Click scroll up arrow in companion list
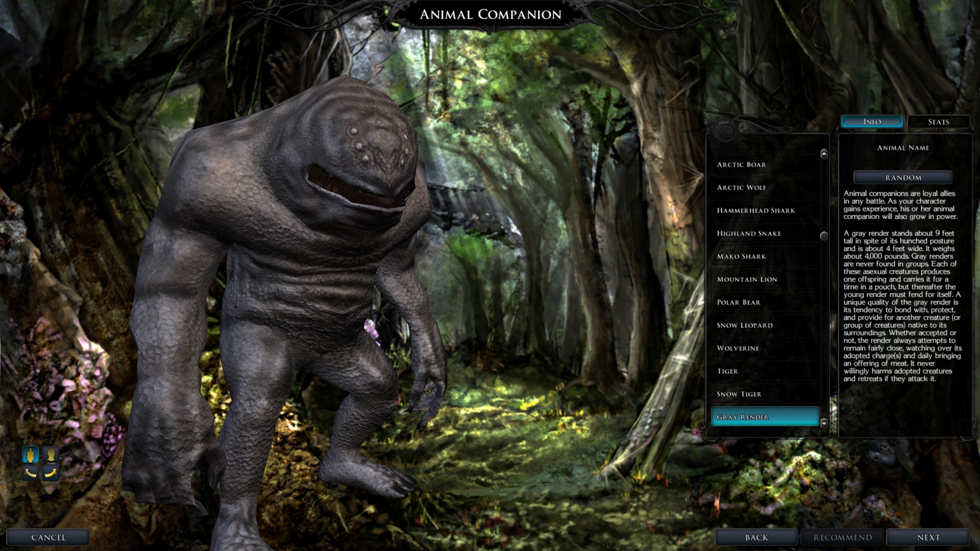 (x=824, y=154)
